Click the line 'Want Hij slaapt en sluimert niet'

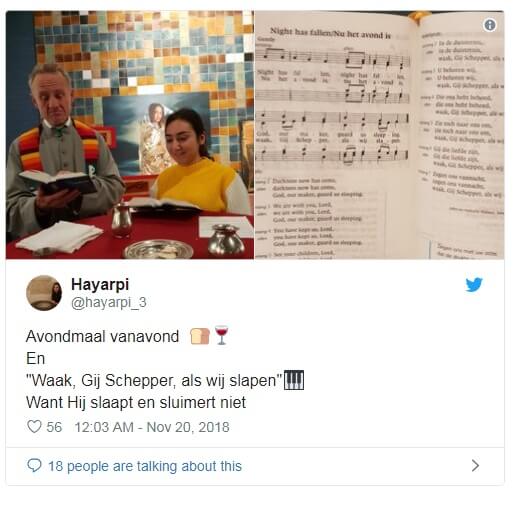136,402
